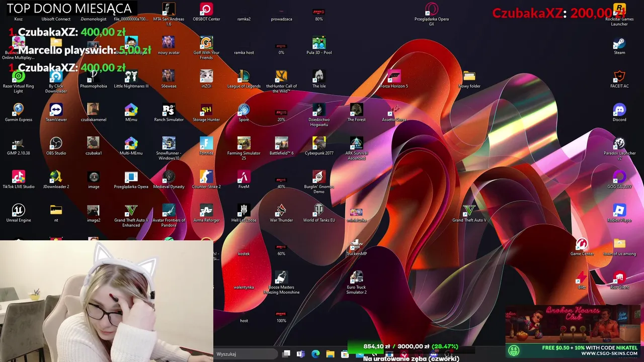Screen dimensions: 644x362
Task: Open GOG GALAXY shortcut
Action: (619, 177)
